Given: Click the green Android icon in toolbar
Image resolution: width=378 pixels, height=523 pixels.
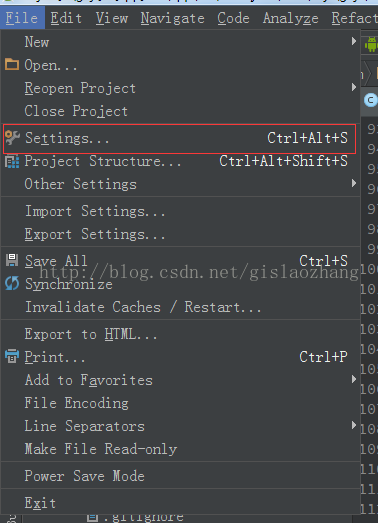Looking at the screenshot, I should pyautogui.click(x=371, y=44).
